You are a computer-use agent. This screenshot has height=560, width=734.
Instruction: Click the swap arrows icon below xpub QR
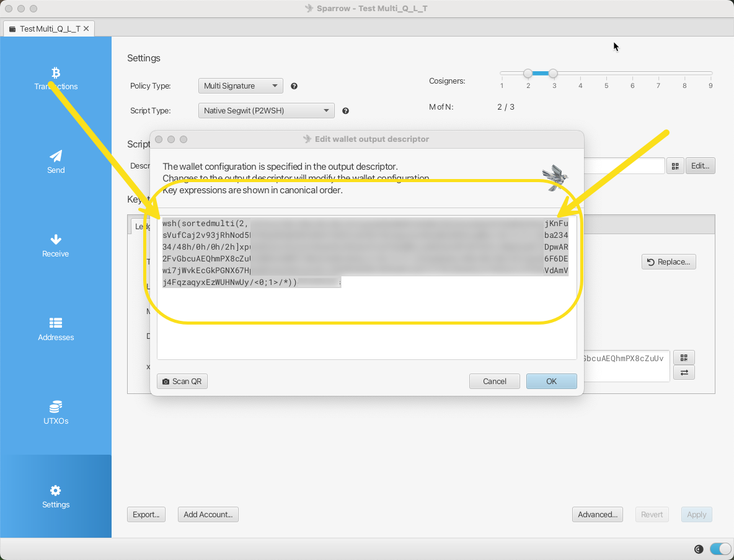(x=684, y=372)
